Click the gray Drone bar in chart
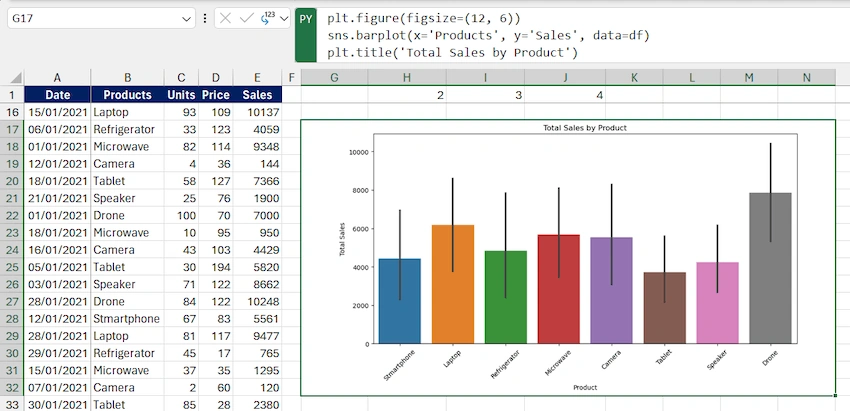Screen dimensions: 850x411 [770, 268]
